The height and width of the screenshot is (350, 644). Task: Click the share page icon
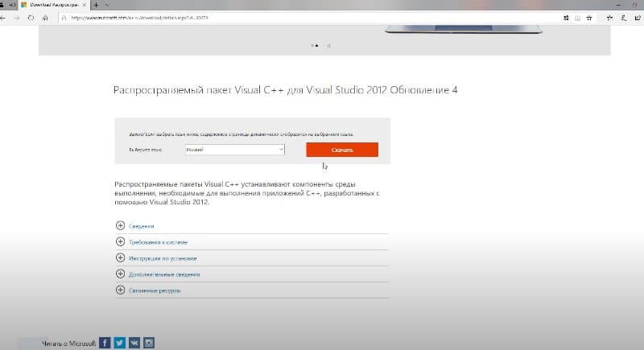[638, 18]
